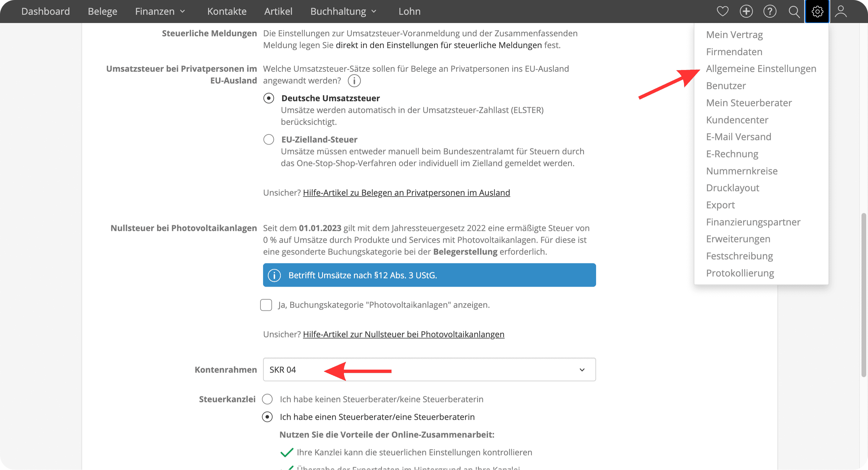The height and width of the screenshot is (470, 868).
Task: Open Kundencenter menu entry
Action: point(737,120)
